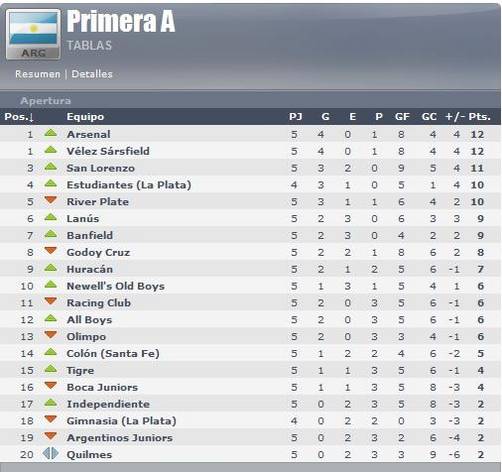
Task: Click red down arrow beside River Plate
Action: pyautogui.click(x=51, y=200)
